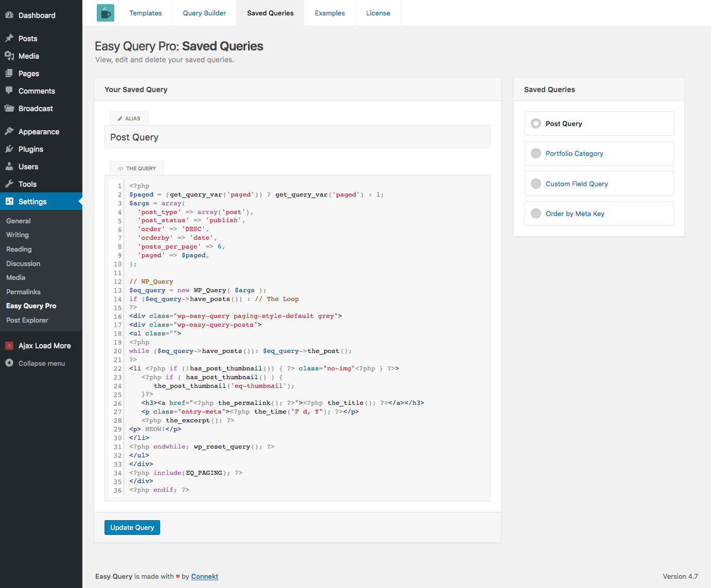Open the Templates tab

[146, 13]
